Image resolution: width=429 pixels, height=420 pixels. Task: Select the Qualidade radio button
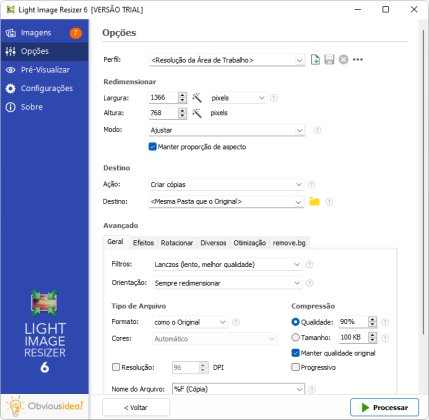pos(295,322)
